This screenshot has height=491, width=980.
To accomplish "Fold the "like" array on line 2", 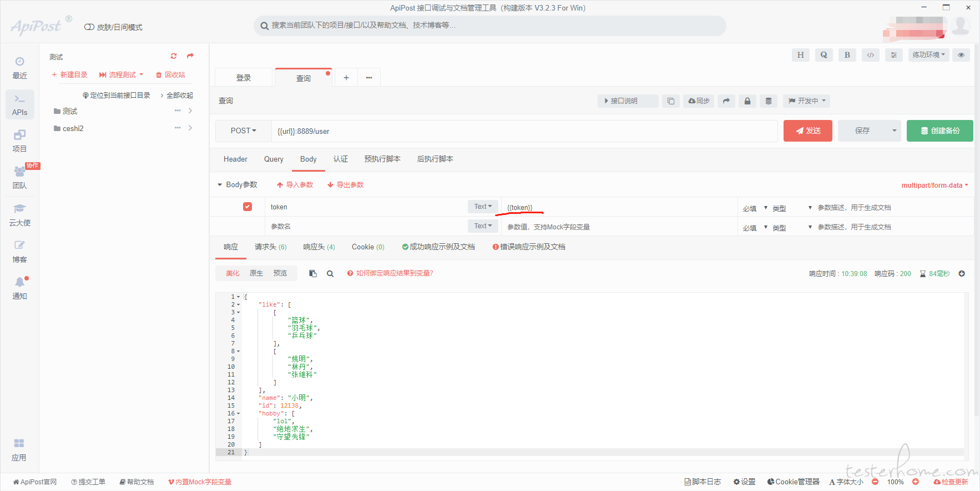I will pyautogui.click(x=238, y=304).
